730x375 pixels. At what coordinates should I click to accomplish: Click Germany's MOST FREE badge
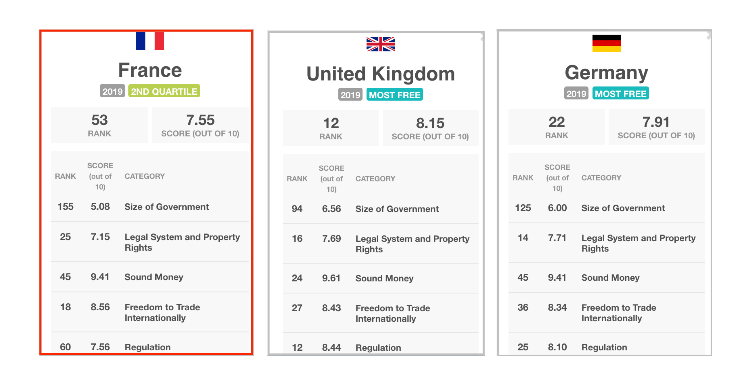point(621,93)
